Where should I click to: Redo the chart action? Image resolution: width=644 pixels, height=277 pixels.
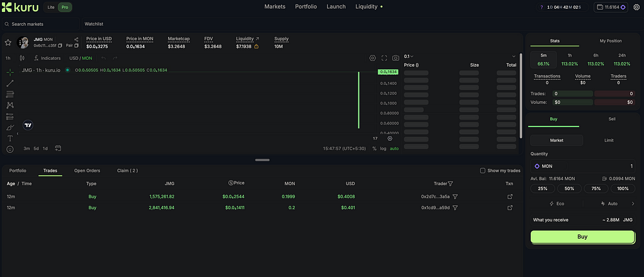115,58
